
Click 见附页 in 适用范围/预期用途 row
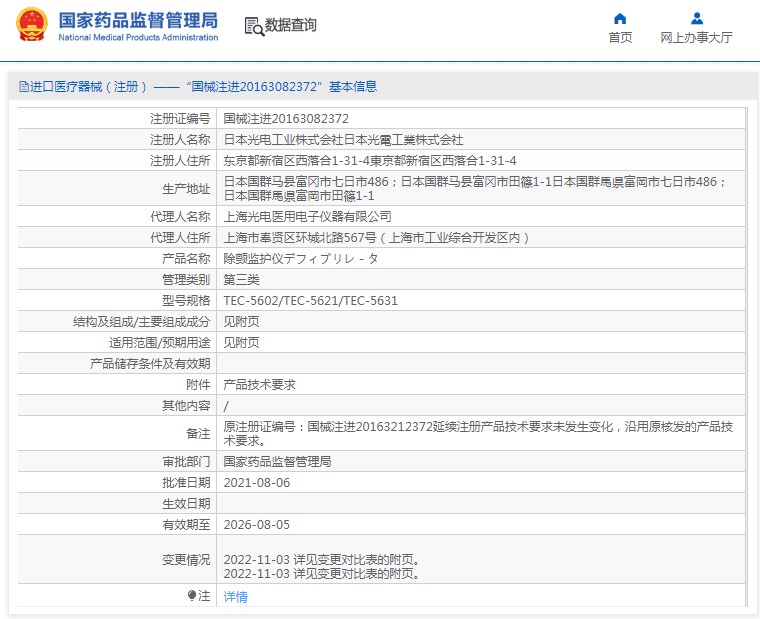241,343
